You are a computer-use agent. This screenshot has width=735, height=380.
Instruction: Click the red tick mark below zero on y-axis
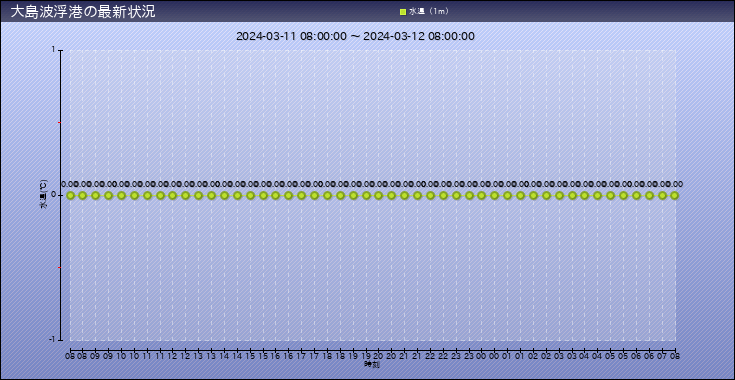pyautogui.click(x=60, y=268)
